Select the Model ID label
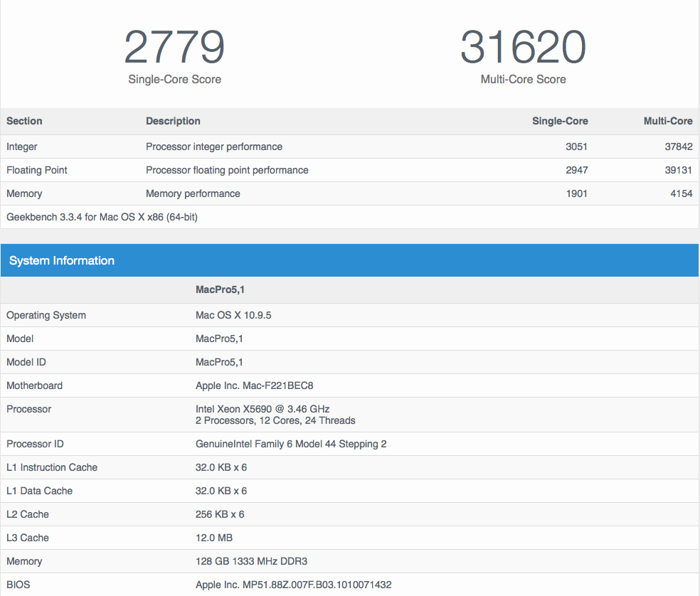Image resolution: width=700 pixels, height=596 pixels. click(x=26, y=362)
